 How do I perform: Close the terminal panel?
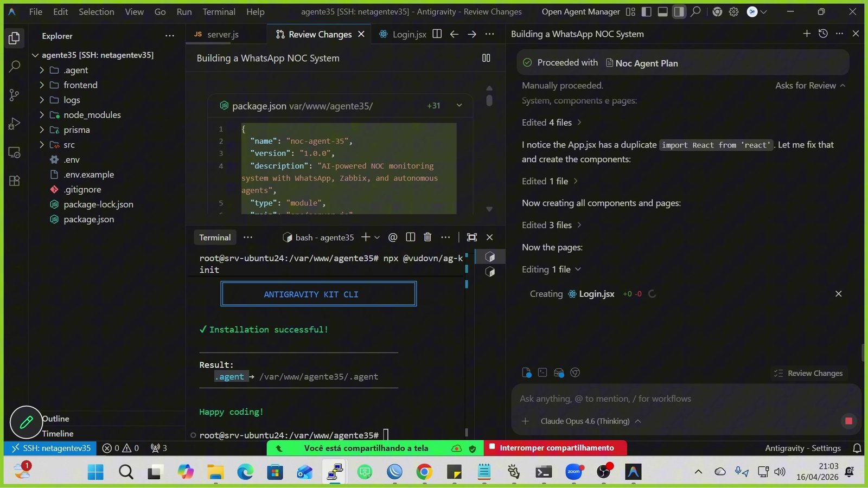click(x=490, y=237)
